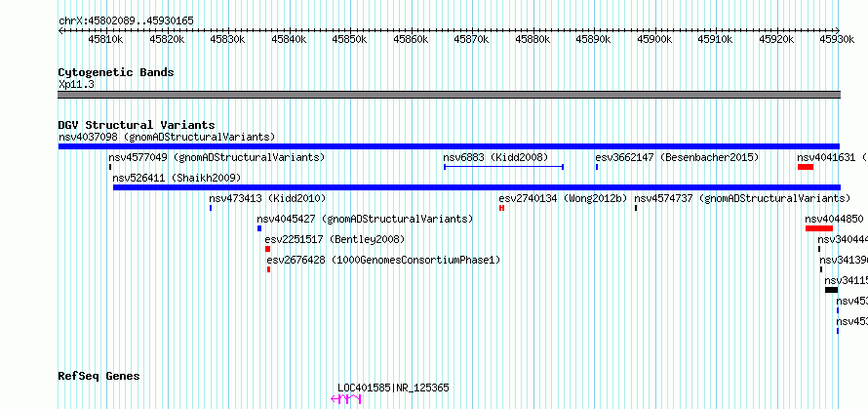Click the red bar under nsv4044850
Viewport: 868px width, 409px height.
[819, 228]
